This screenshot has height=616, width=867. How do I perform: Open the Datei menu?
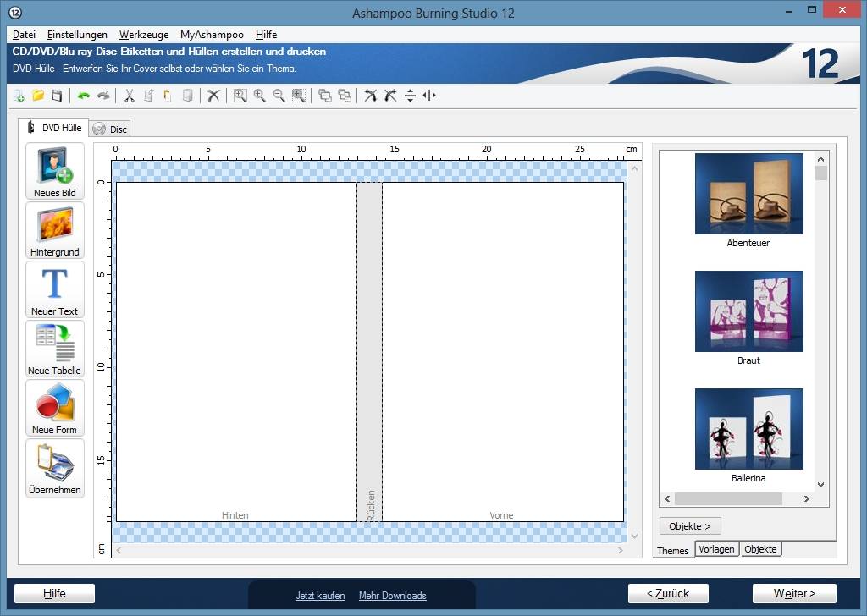click(24, 34)
